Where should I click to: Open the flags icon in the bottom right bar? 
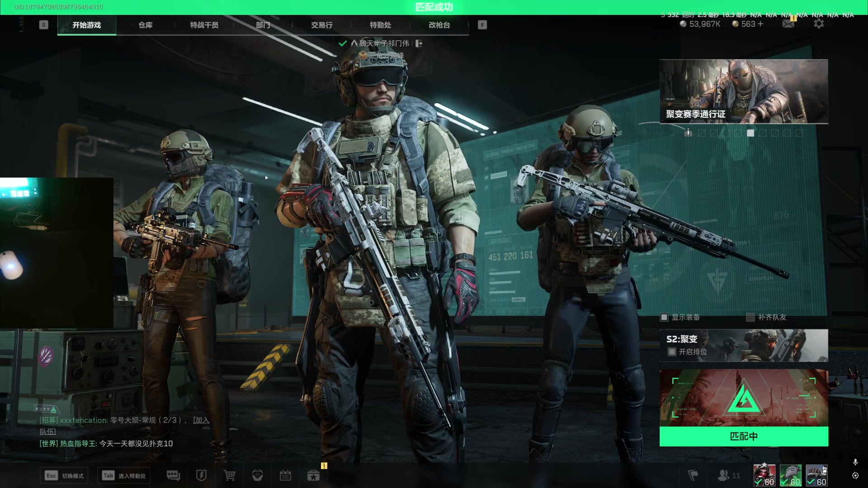(x=693, y=475)
